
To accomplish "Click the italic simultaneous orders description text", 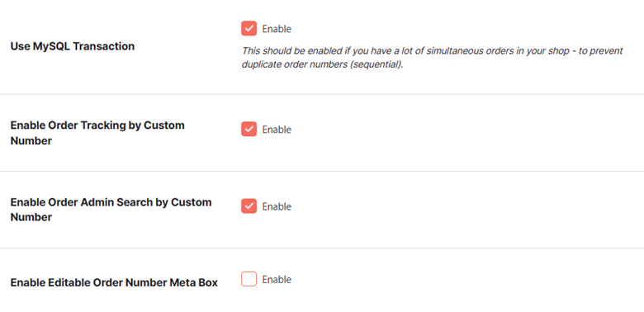I will [432, 51].
